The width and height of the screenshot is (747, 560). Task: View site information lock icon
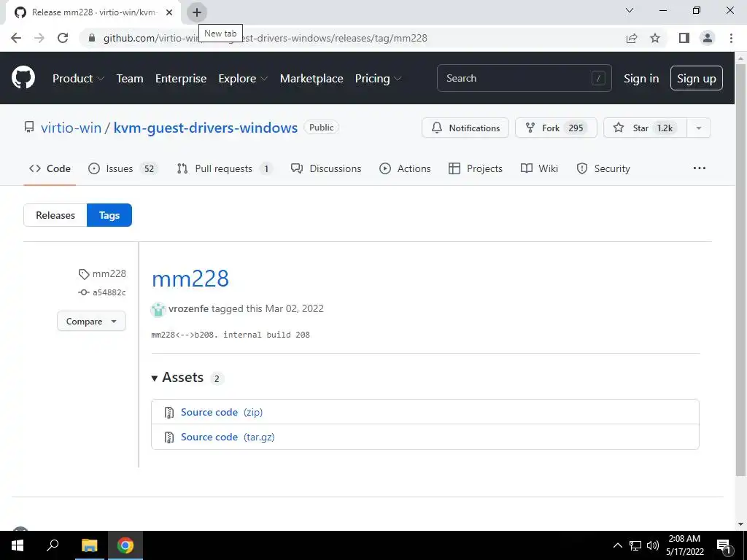tap(92, 38)
